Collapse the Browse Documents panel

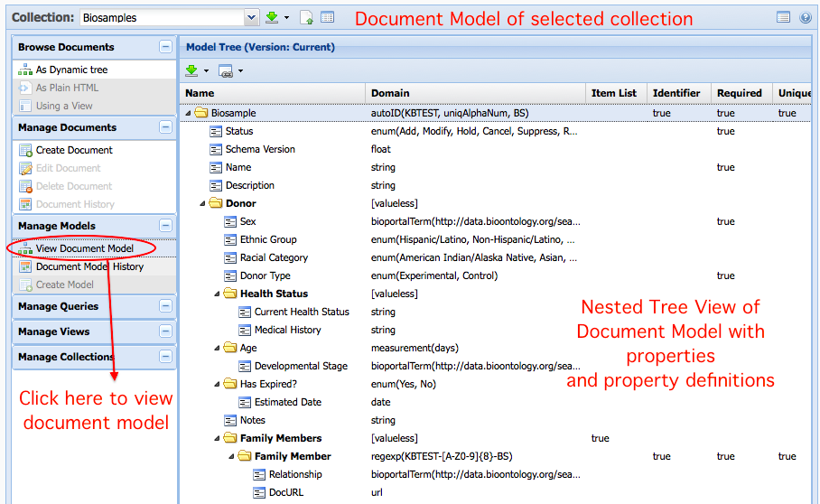pos(165,47)
